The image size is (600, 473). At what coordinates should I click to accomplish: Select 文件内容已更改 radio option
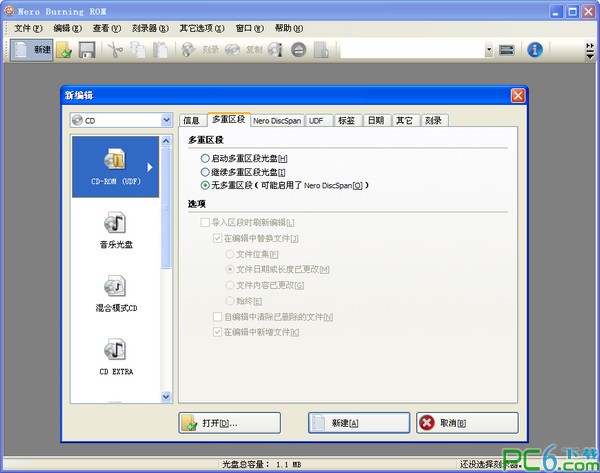(x=265, y=285)
